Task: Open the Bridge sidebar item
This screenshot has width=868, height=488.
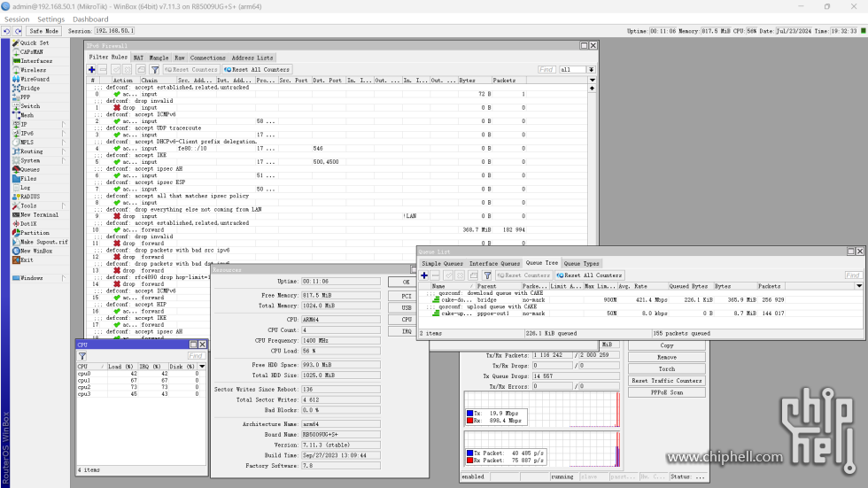Action: pos(30,88)
